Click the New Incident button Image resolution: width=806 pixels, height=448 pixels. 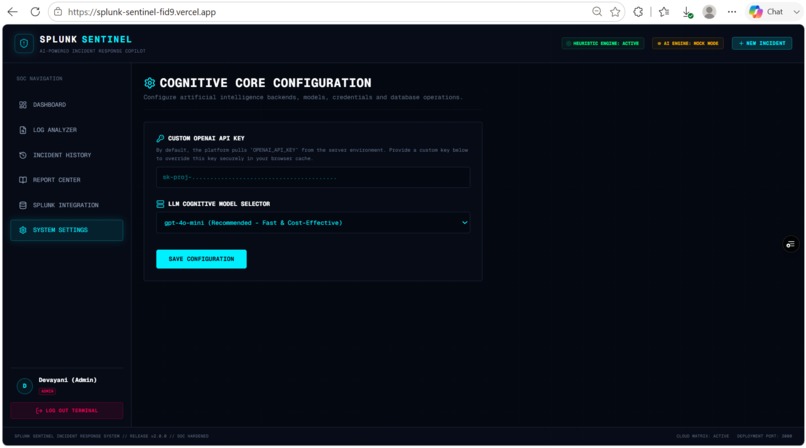[x=762, y=43]
